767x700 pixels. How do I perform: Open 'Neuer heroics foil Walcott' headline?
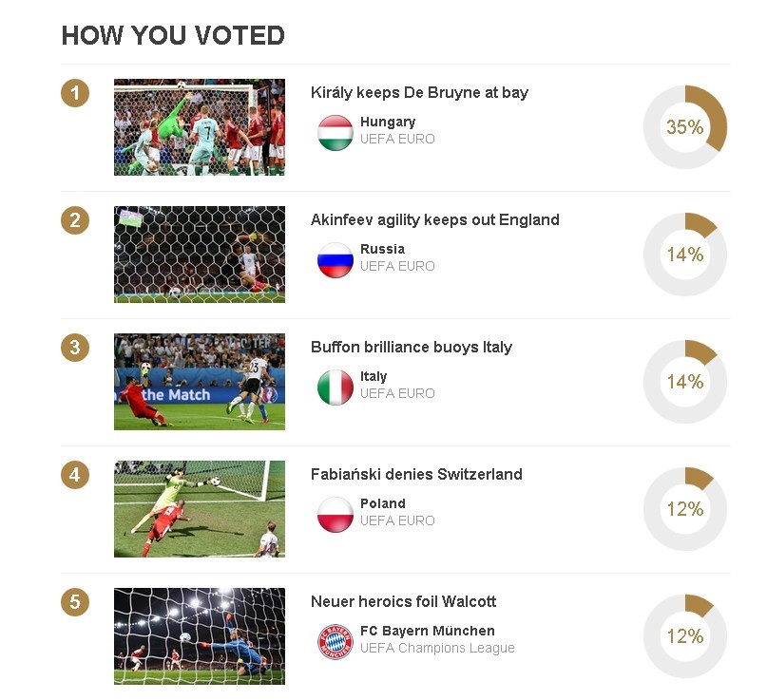[403, 602]
